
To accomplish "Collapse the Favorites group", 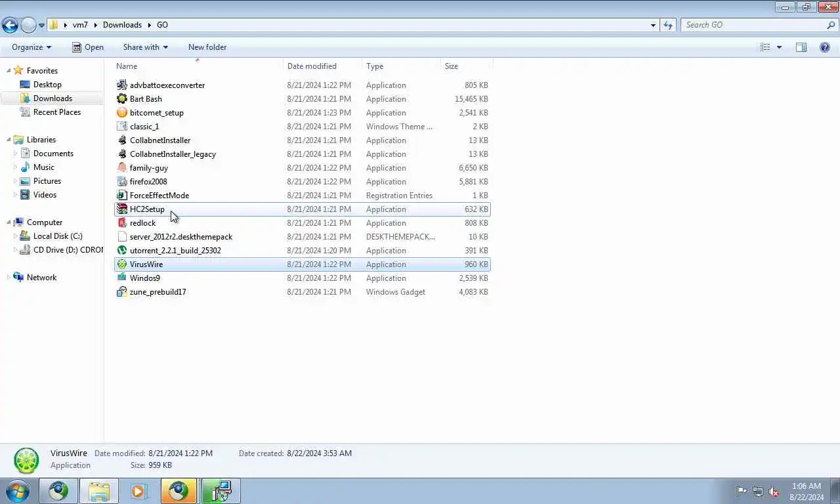I will (9, 71).
